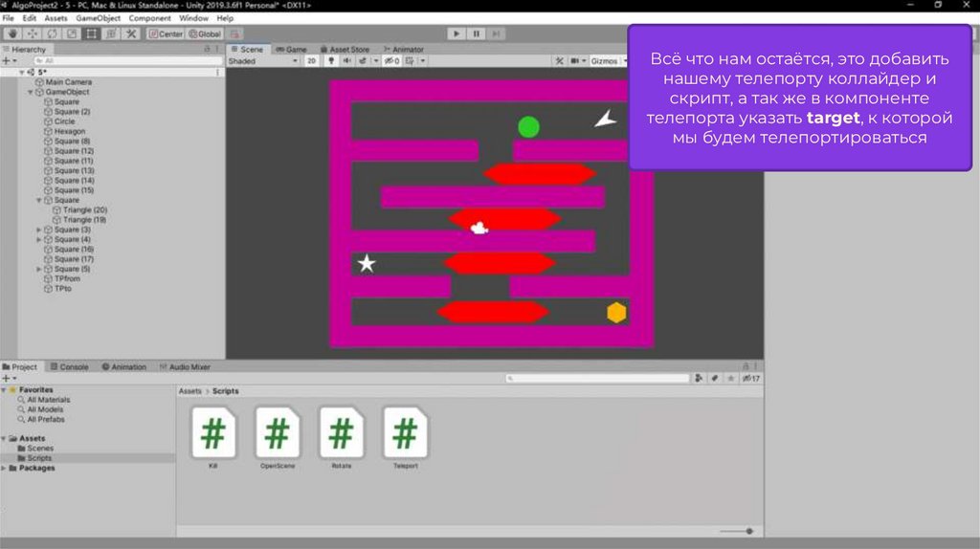Toggle hidden objects visibility in Scene
Image resolution: width=980 pixels, height=549 pixels.
click(391, 61)
